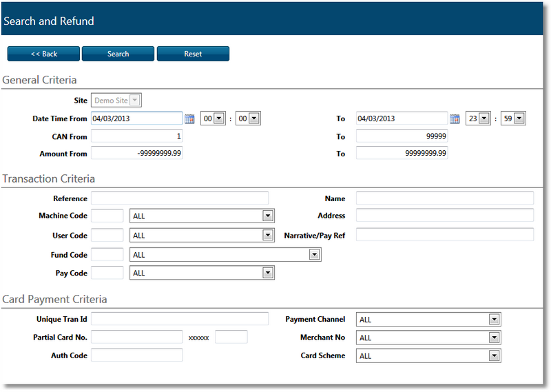The image size is (551, 392).
Task: Click the Amount To field
Action: (x=402, y=153)
